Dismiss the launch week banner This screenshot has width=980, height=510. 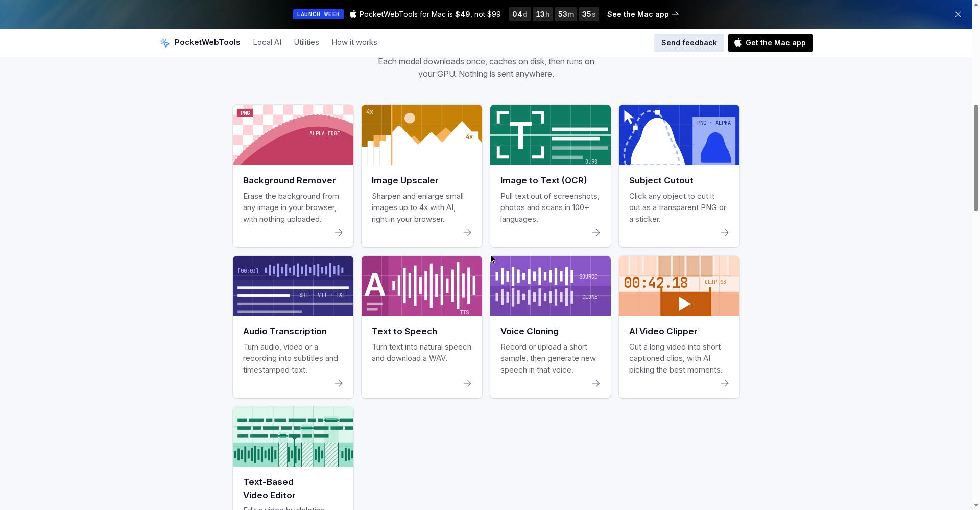coord(958,14)
